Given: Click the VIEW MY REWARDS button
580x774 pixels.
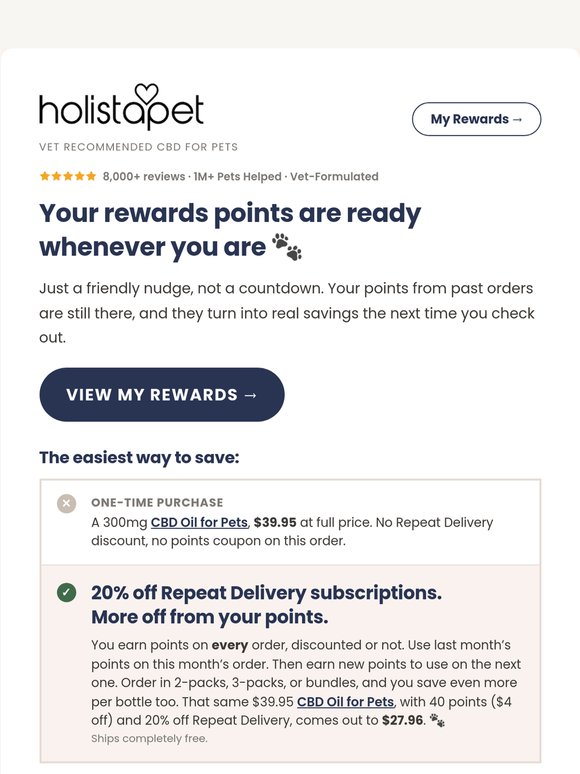Looking at the screenshot, I should [162, 394].
